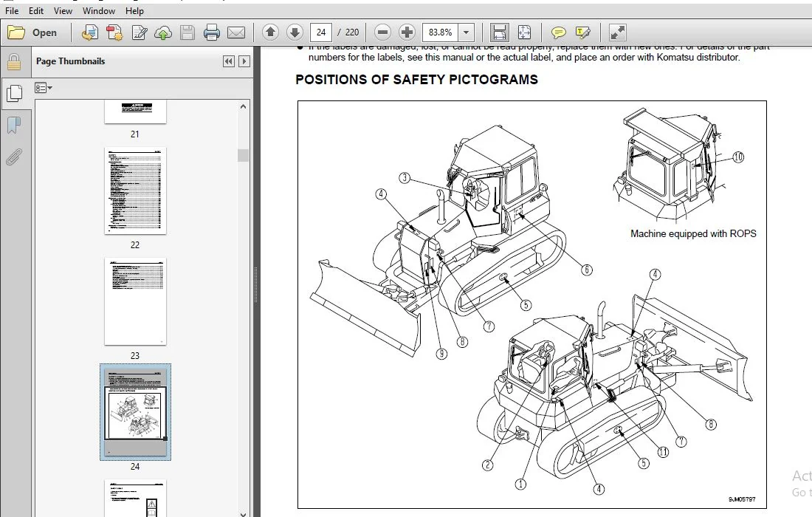Click the POSITIONS OF SAFETY PICTOGRAMS heading

[416, 79]
